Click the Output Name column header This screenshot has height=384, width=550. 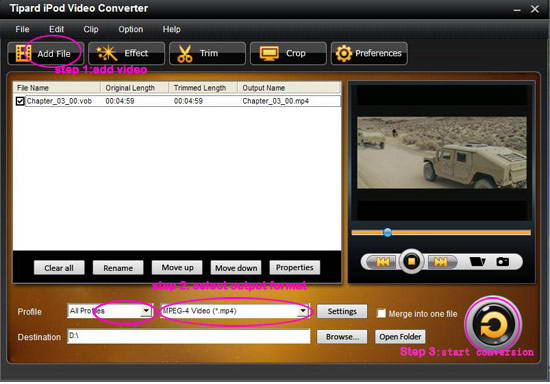tap(289, 88)
